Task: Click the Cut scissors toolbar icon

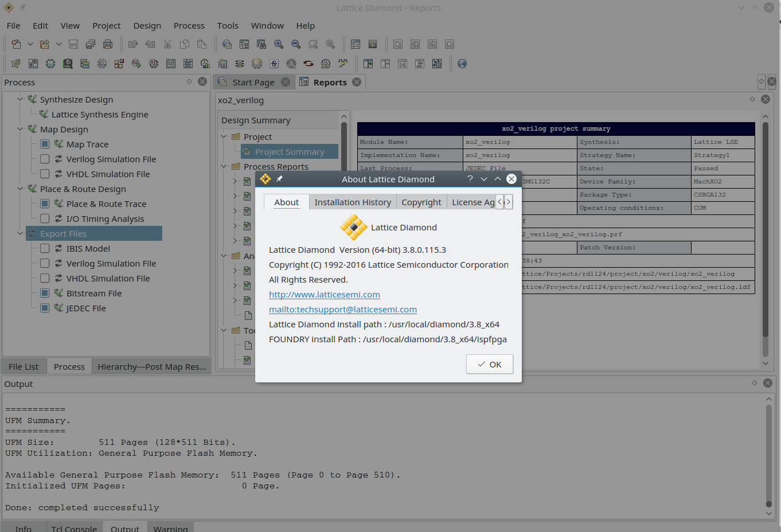Action: click(167, 44)
